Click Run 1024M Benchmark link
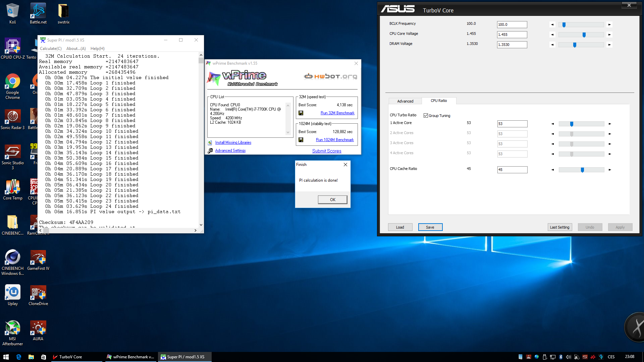Image resolution: width=644 pixels, height=362 pixels. 335,140
